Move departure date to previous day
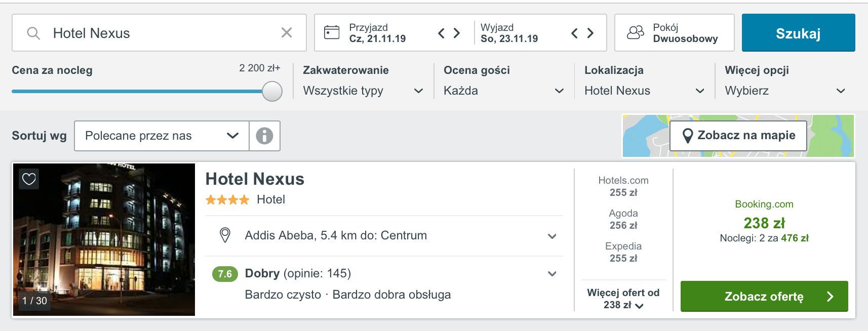Image resolution: width=868 pixels, height=331 pixels. (x=574, y=33)
